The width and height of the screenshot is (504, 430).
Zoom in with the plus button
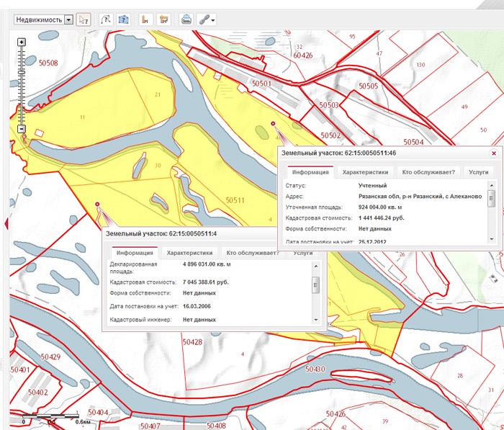click(x=22, y=42)
